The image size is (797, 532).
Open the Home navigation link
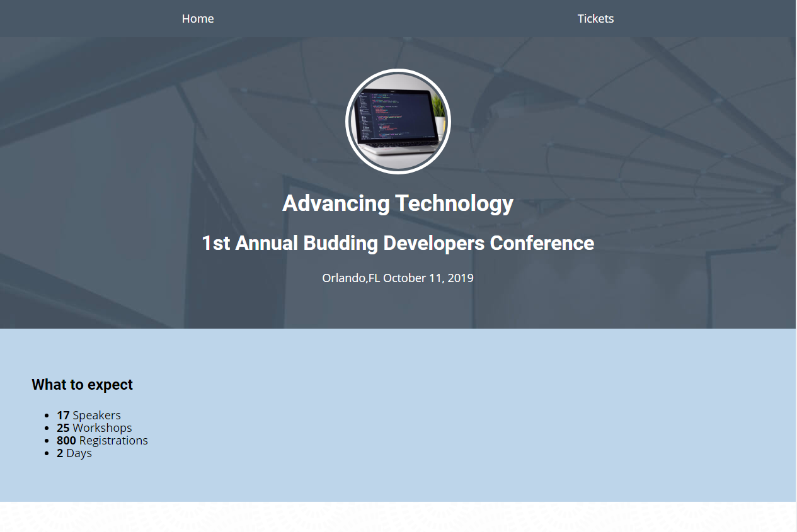[x=198, y=19]
